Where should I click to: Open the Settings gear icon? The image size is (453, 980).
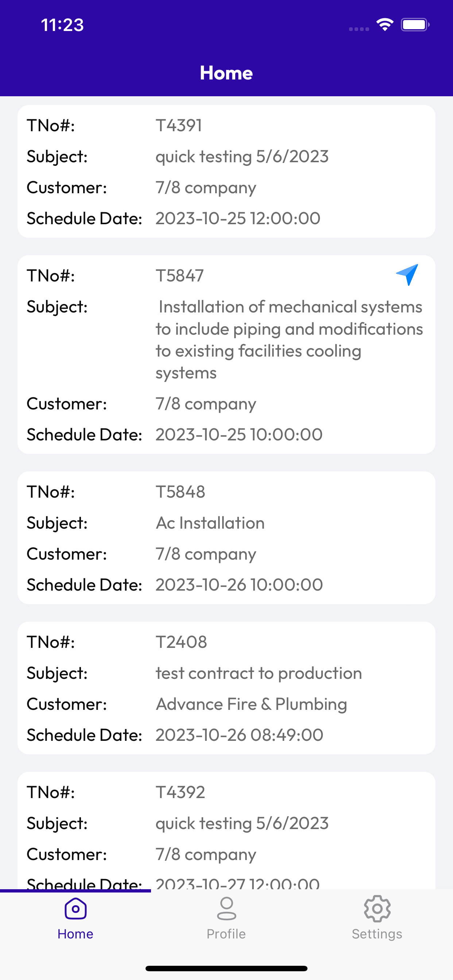tap(377, 909)
